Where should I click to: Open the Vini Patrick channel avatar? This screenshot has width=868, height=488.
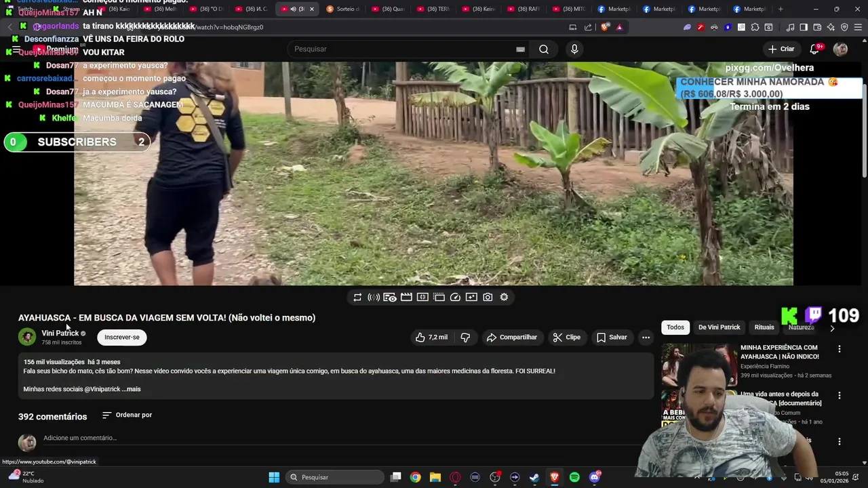click(x=27, y=337)
